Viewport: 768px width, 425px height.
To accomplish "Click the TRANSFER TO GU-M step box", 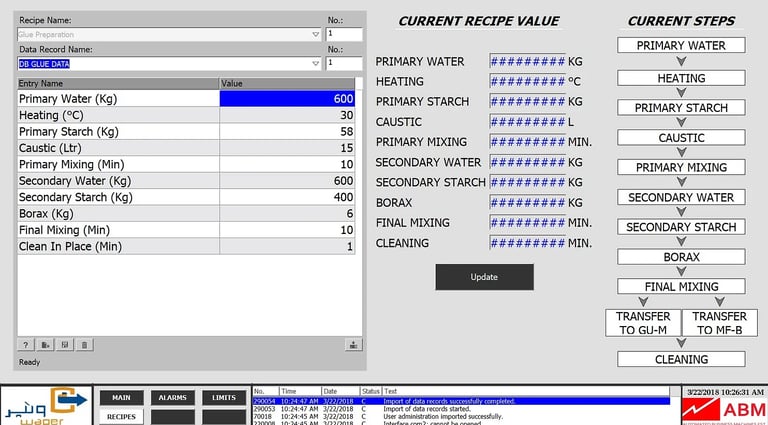I will pyautogui.click(x=643, y=323).
